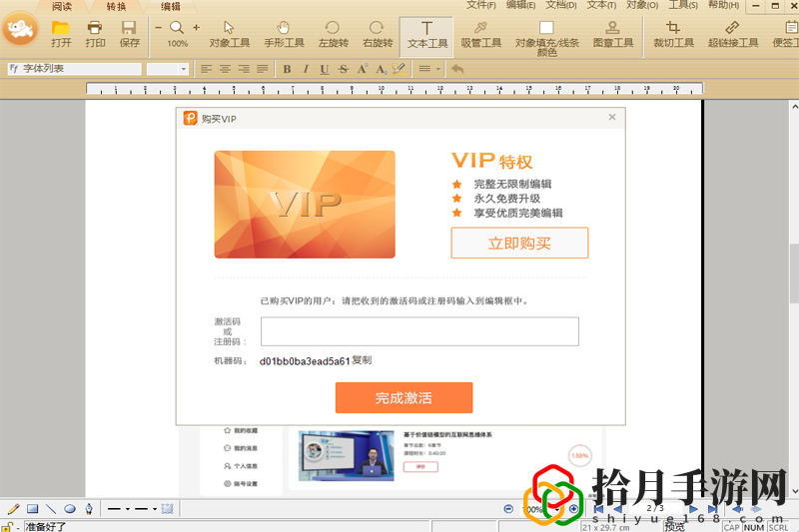Toggle underline formatting
Image resolution: width=799 pixels, height=532 pixels.
tap(324, 69)
